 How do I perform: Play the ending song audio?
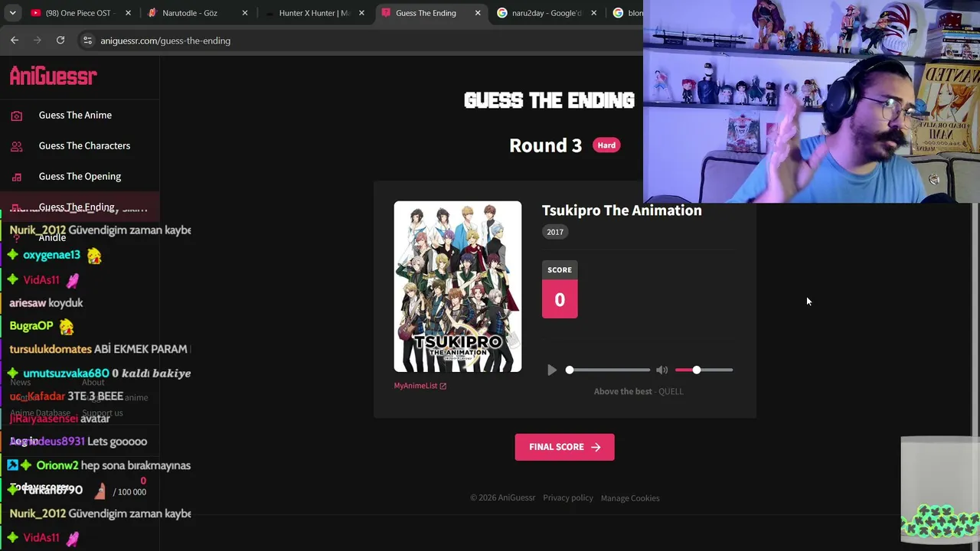552,370
